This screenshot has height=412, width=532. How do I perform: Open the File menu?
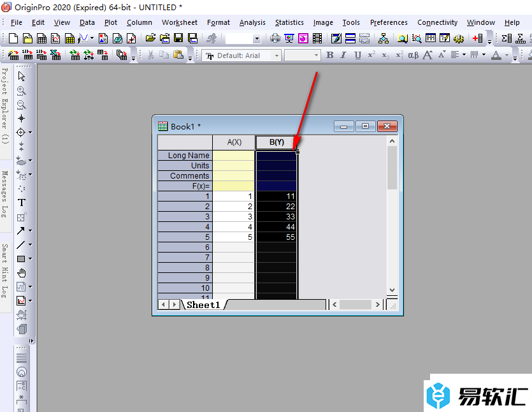click(x=17, y=22)
